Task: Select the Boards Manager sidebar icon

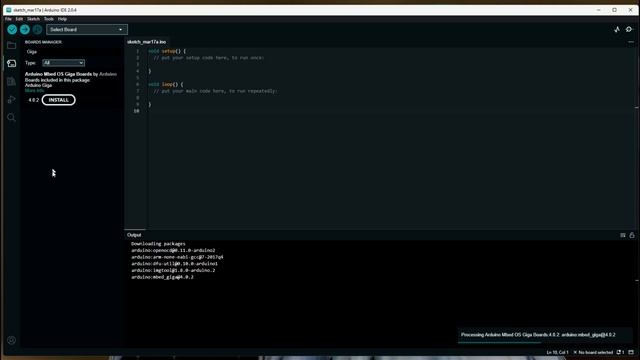Action: click(x=11, y=63)
